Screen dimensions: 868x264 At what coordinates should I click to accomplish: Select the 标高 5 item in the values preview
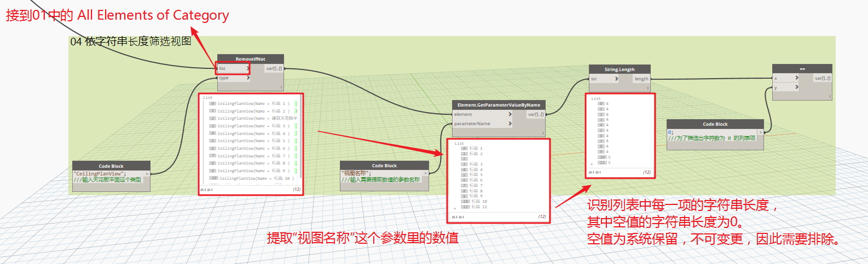(x=472, y=175)
